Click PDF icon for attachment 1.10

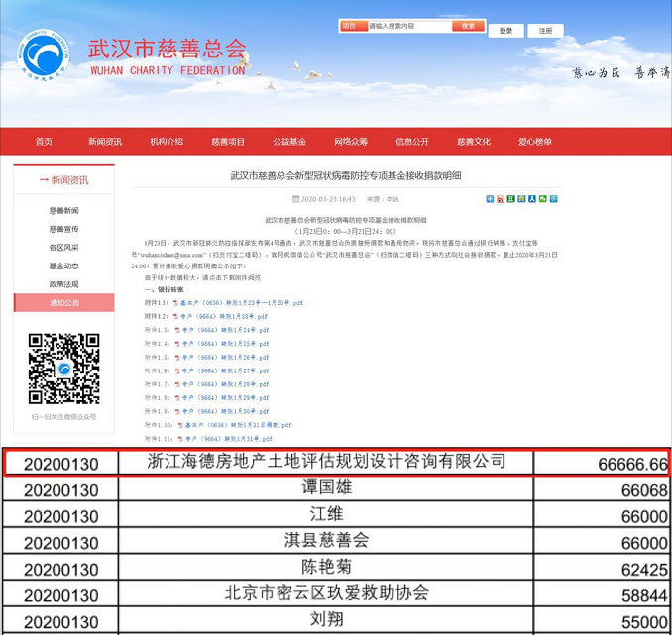tap(180, 425)
